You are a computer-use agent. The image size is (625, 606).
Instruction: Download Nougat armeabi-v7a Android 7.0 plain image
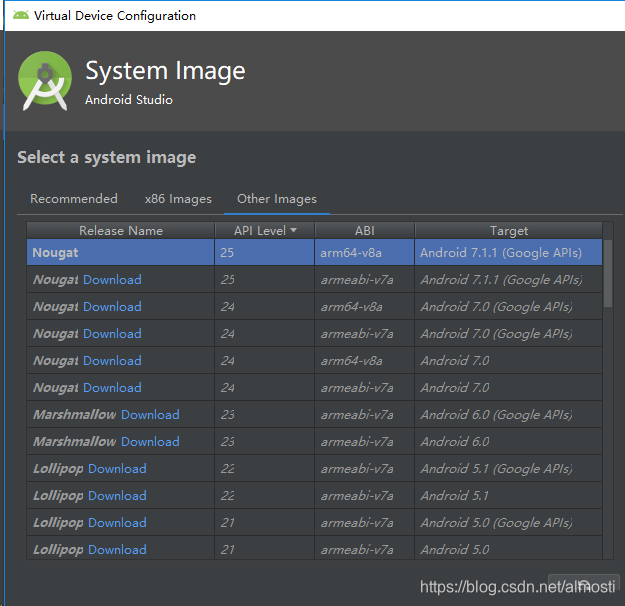click(112, 388)
